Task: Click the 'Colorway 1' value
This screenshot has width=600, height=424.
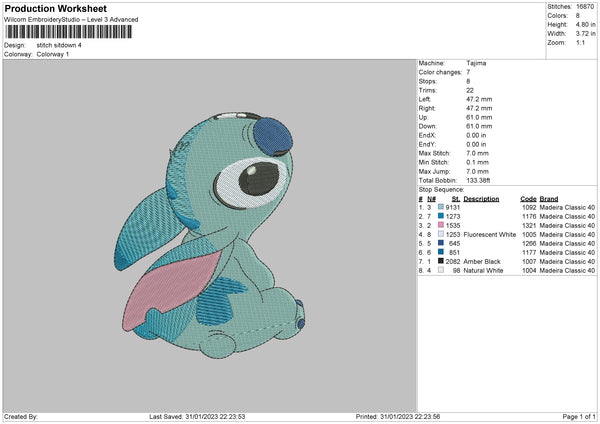Action: (53, 54)
